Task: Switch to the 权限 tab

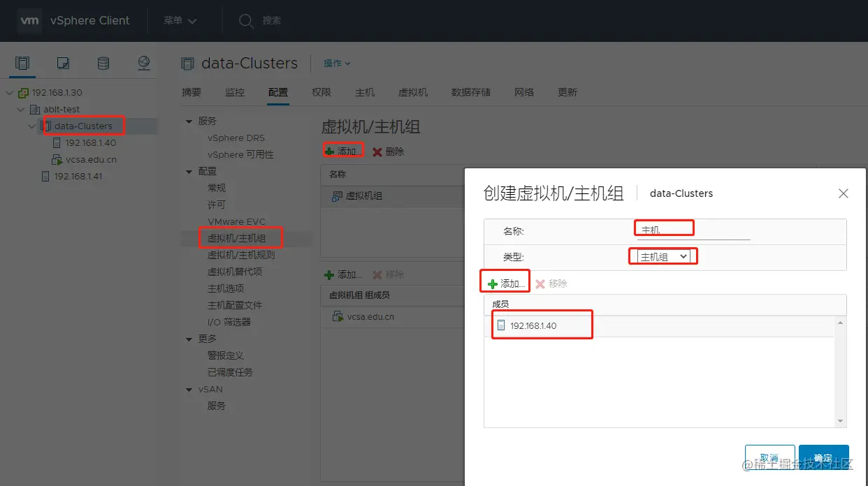Action: pyautogui.click(x=321, y=92)
